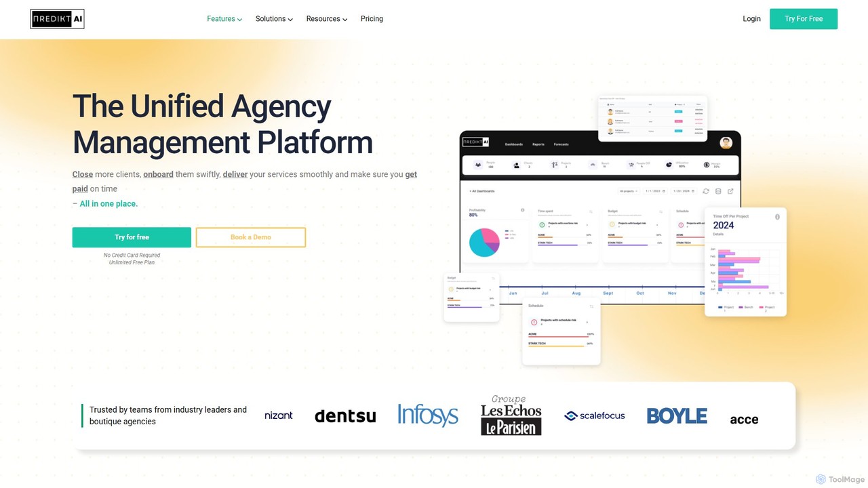Click the Login link
This screenshot has height=488, width=868.
click(751, 19)
